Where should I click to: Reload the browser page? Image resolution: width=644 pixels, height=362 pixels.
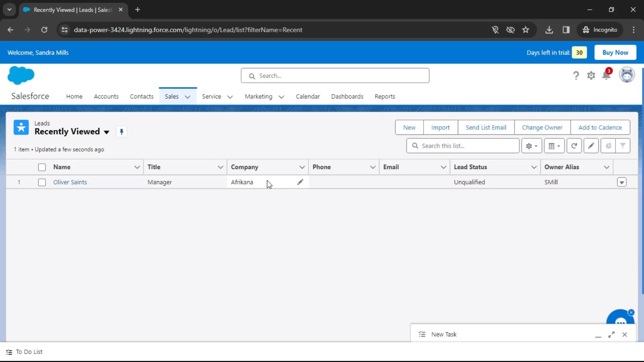(44, 30)
